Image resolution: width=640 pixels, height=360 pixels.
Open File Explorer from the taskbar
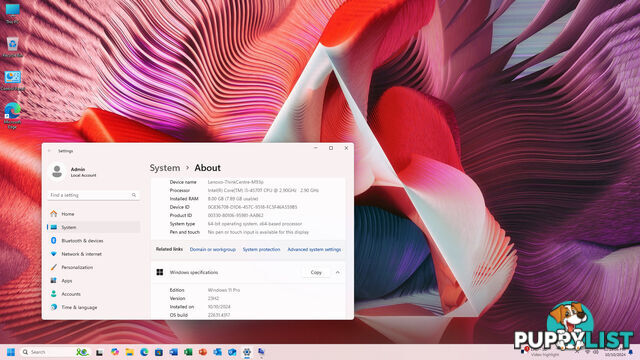click(x=129, y=352)
